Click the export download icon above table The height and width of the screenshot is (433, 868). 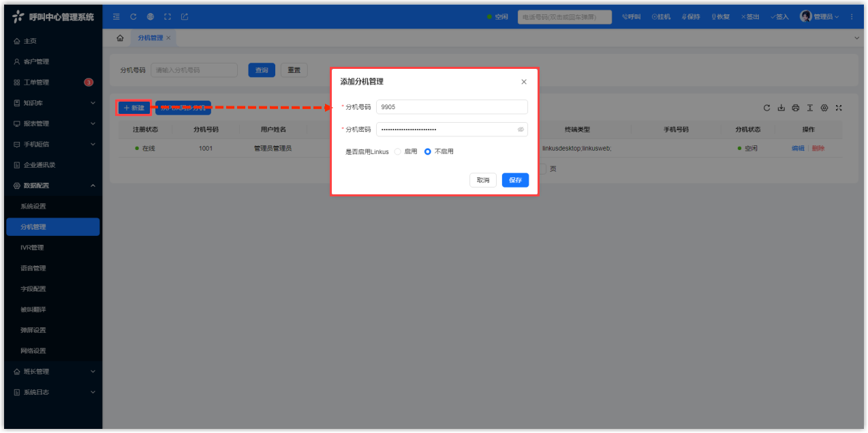pos(781,108)
